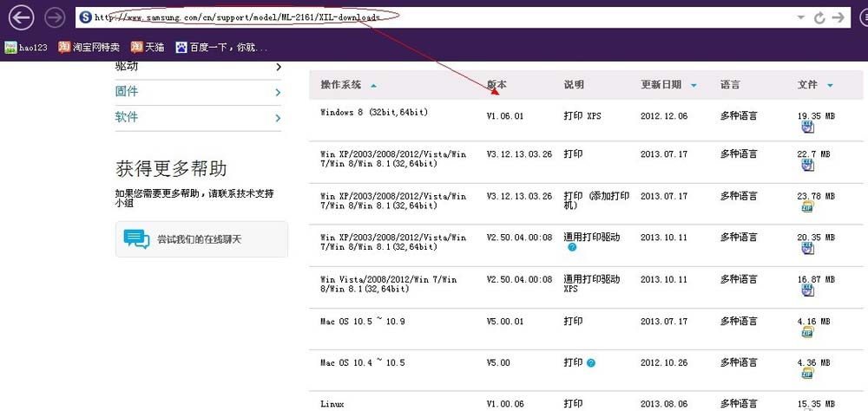Click the 19.35 MB file size text
Screen dimensions: 868x411
pyautogui.click(x=816, y=116)
